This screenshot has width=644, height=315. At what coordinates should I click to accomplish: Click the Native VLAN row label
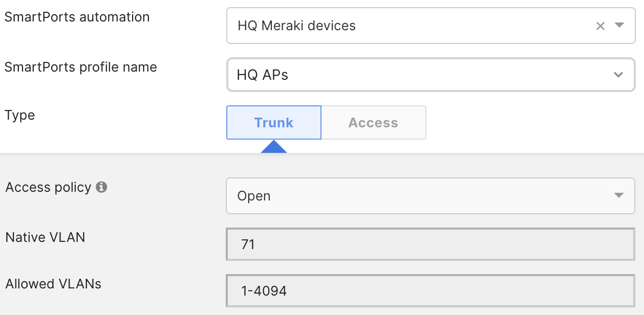point(46,237)
